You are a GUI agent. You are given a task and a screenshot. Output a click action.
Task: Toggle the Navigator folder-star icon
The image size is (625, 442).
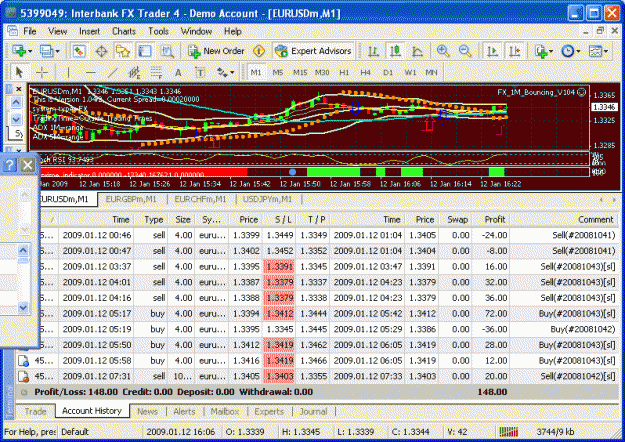coord(123,51)
